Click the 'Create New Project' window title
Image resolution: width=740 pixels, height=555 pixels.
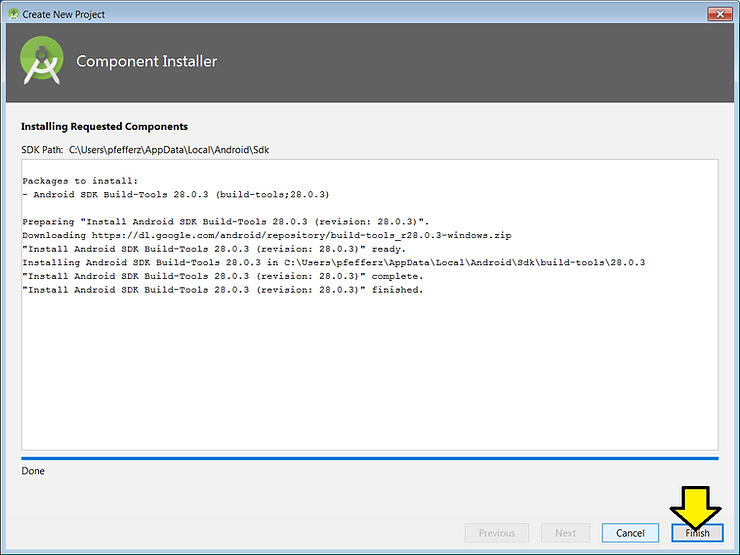click(64, 15)
